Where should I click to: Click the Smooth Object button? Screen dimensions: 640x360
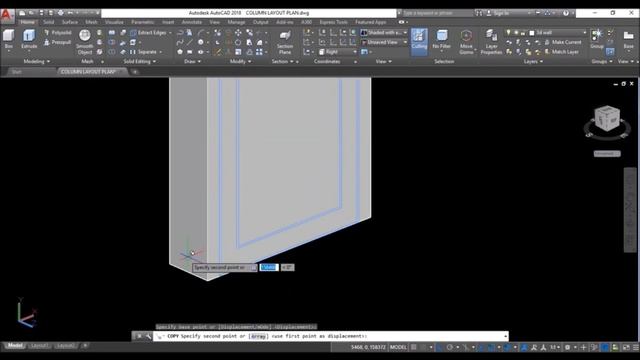tap(84, 42)
